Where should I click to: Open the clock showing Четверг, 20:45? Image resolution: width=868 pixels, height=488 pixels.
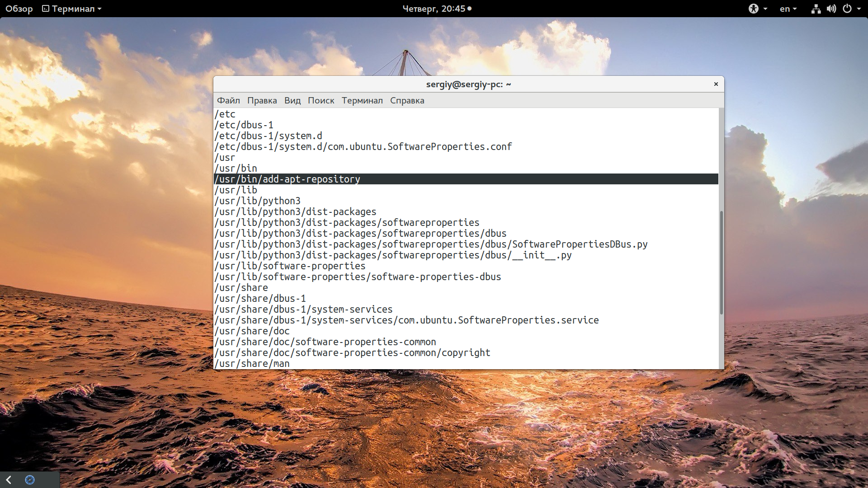point(437,9)
